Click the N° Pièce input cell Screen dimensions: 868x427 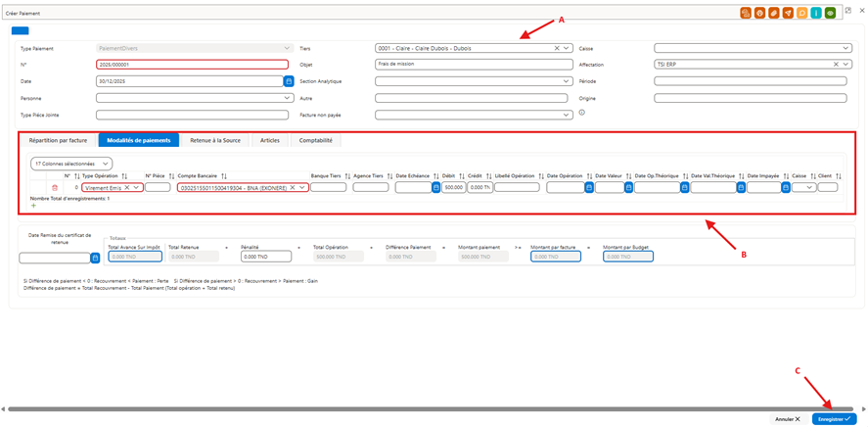pos(158,188)
